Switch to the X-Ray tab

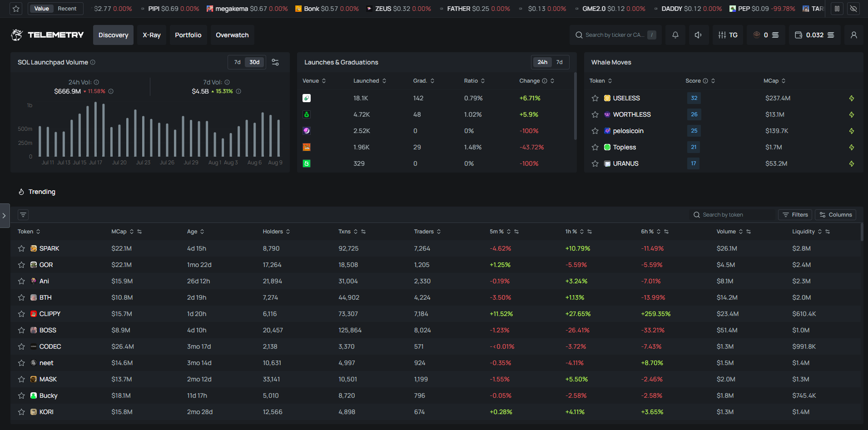tap(152, 35)
